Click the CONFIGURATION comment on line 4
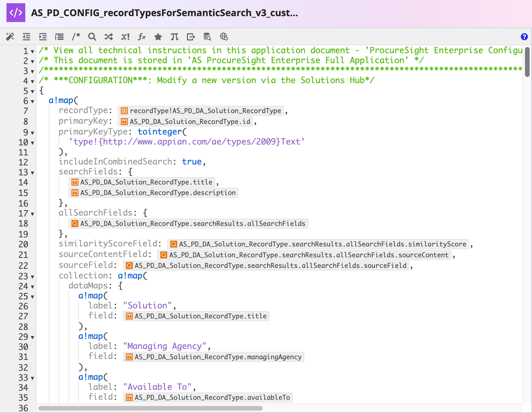The height and width of the screenshot is (413, 532). coord(207,80)
